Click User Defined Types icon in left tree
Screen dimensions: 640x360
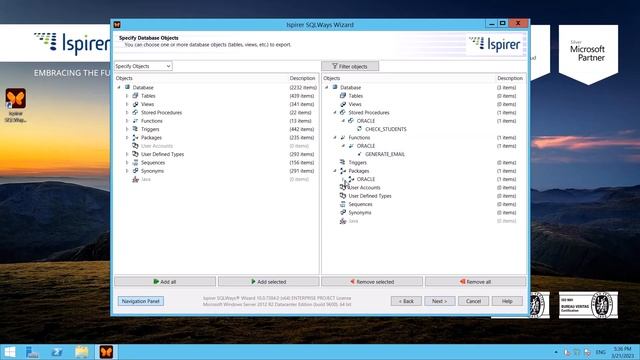tap(136, 154)
